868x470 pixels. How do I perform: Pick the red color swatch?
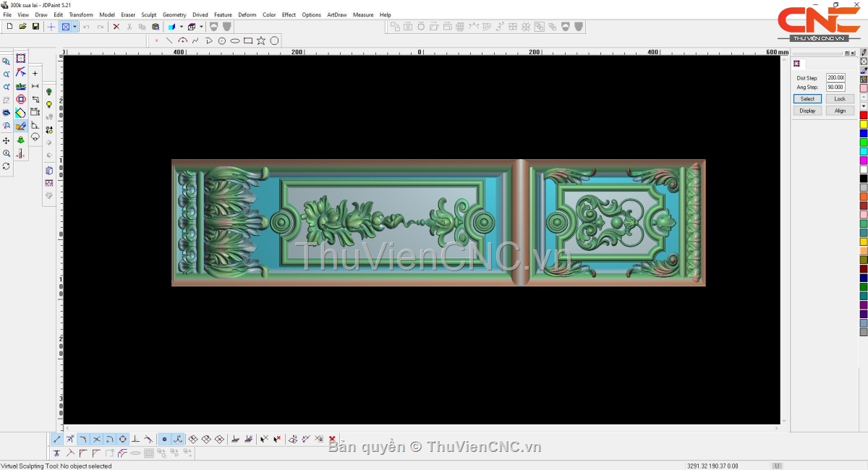tap(863, 116)
